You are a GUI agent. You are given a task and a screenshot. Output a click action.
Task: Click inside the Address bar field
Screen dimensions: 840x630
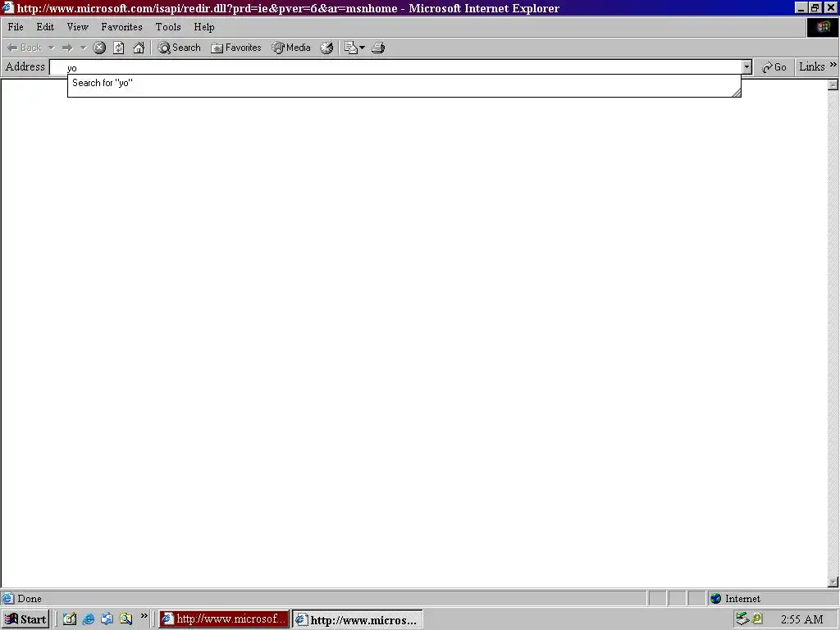pos(396,67)
